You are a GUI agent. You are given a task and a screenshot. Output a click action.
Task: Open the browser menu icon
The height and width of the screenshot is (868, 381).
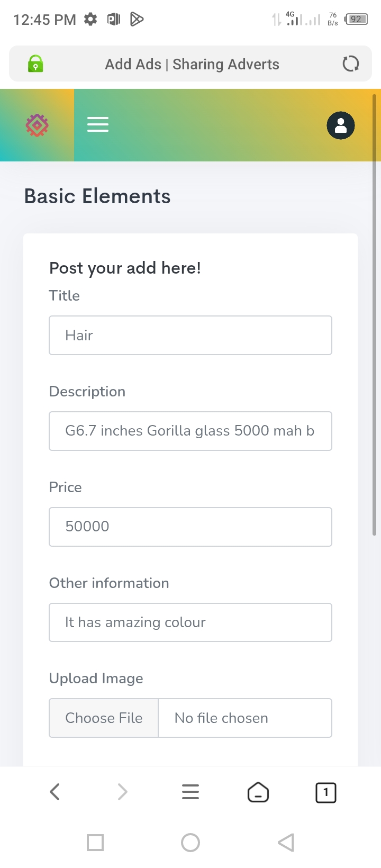pyautogui.click(x=190, y=792)
